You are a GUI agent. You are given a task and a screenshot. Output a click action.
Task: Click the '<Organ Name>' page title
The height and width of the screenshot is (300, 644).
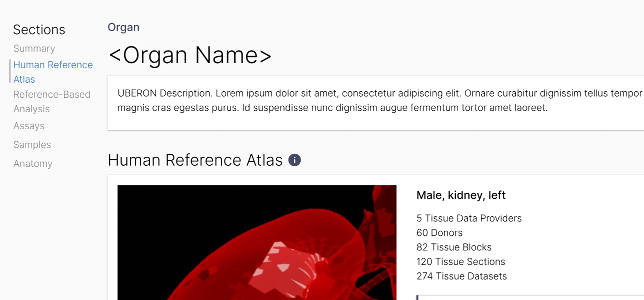189,55
